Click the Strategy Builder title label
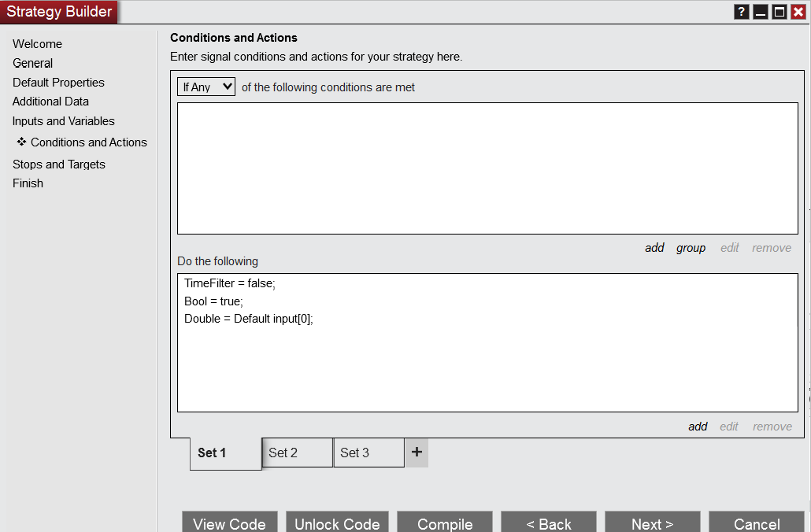 pyautogui.click(x=59, y=11)
